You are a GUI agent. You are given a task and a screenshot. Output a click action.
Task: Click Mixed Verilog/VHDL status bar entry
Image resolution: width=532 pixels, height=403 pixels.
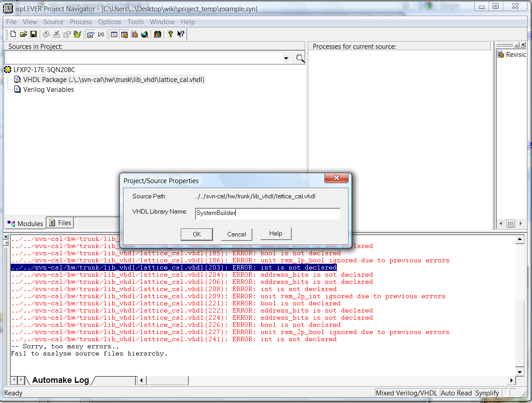[x=406, y=393]
